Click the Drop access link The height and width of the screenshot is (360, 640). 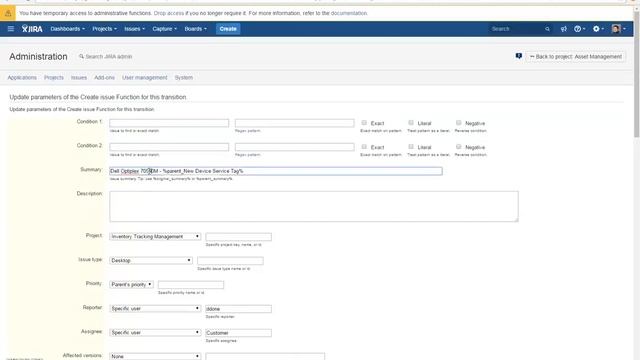[x=169, y=13]
